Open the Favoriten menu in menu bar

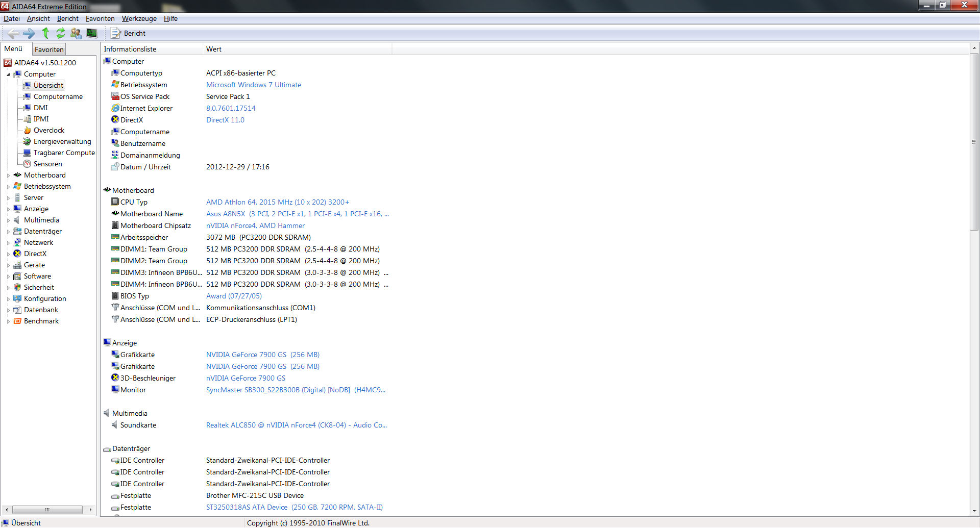(100, 18)
